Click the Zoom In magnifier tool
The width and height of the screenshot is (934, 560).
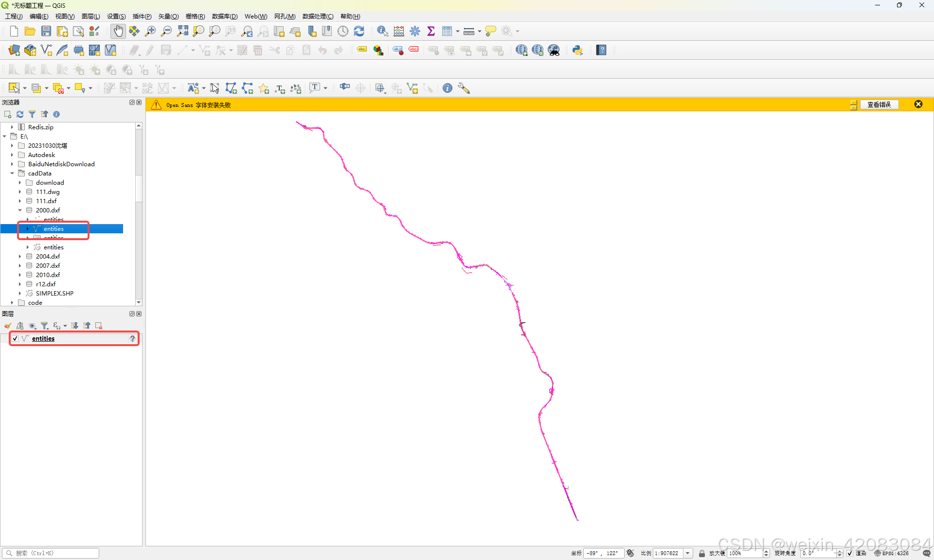pyautogui.click(x=150, y=32)
